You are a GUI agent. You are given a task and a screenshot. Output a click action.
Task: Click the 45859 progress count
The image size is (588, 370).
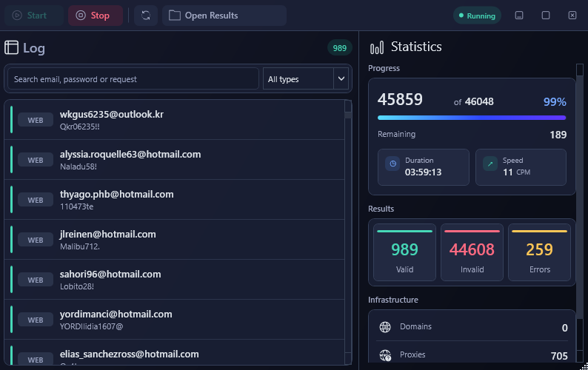pyautogui.click(x=400, y=100)
